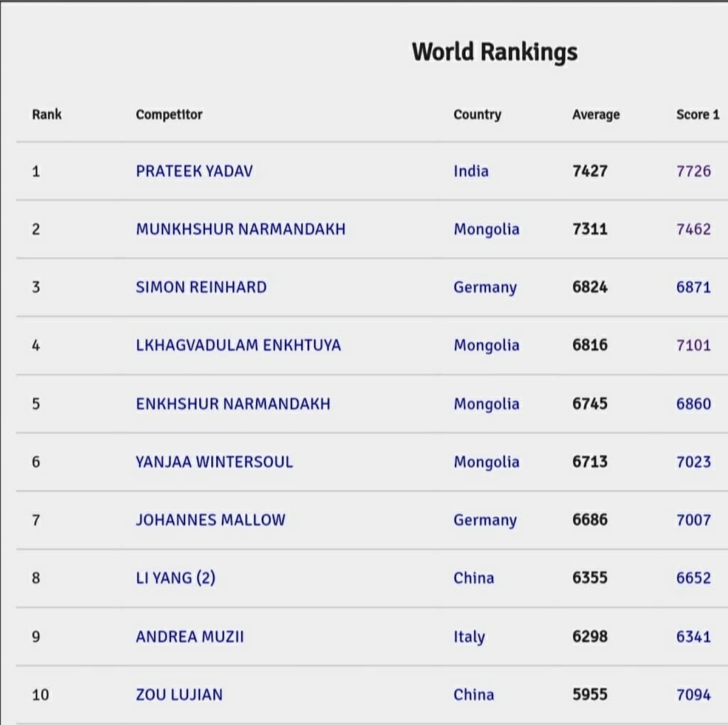View SIMON REINHARD's competitor page
The image size is (728, 725).
click(x=201, y=287)
